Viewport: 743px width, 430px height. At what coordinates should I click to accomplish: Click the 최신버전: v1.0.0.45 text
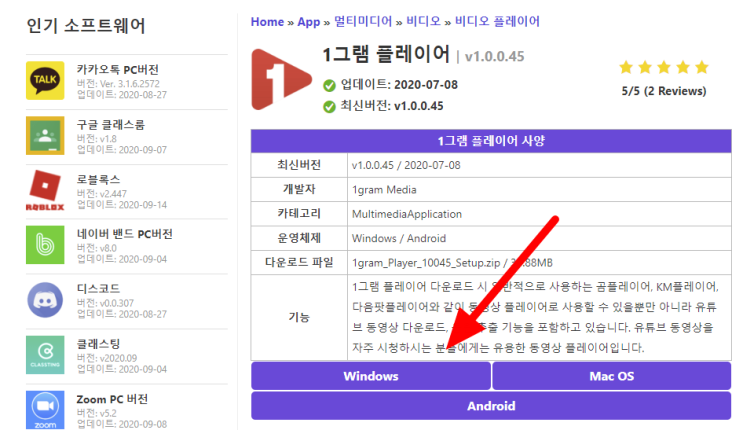392,106
